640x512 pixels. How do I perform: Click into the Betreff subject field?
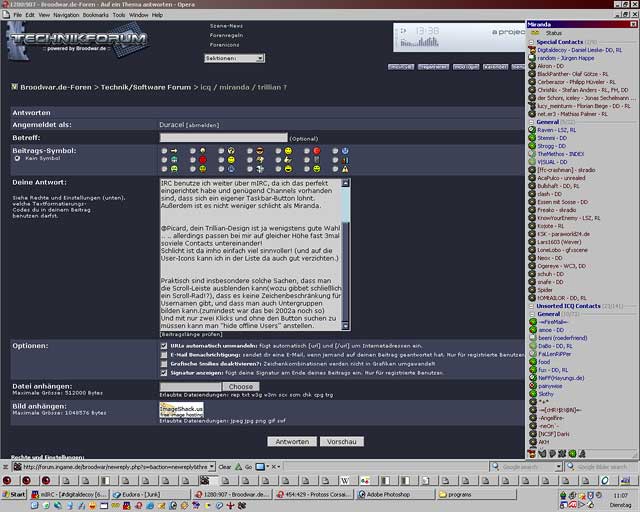click(224, 138)
